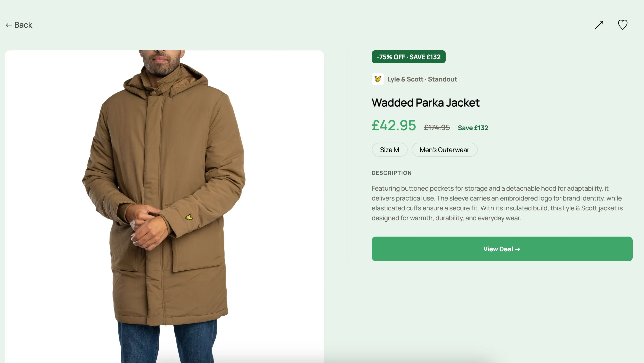This screenshot has width=644, height=363.
Task: Toggle the heart favorite icon
Action: click(623, 25)
